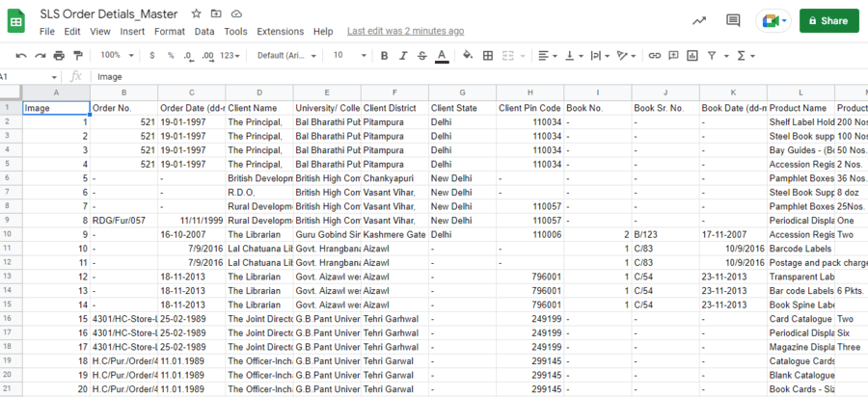The image size is (868, 397).
Task: Select pin code cell '110006'
Action: [x=530, y=234]
